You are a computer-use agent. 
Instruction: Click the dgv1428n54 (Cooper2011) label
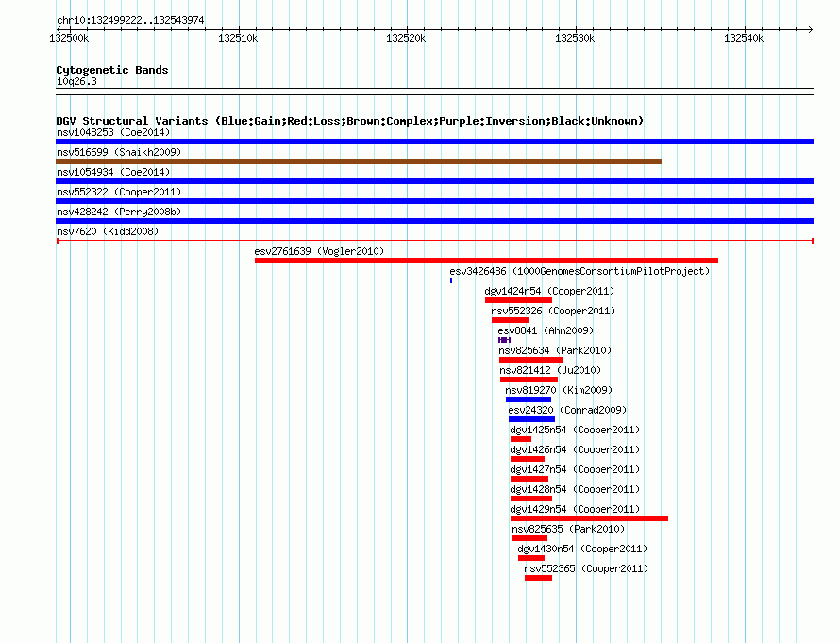point(575,489)
